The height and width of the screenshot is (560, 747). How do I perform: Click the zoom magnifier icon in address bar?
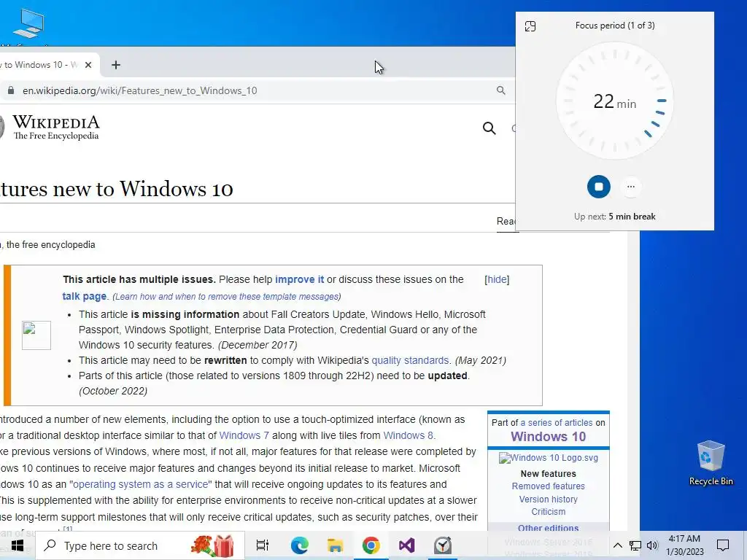(x=500, y=90)
